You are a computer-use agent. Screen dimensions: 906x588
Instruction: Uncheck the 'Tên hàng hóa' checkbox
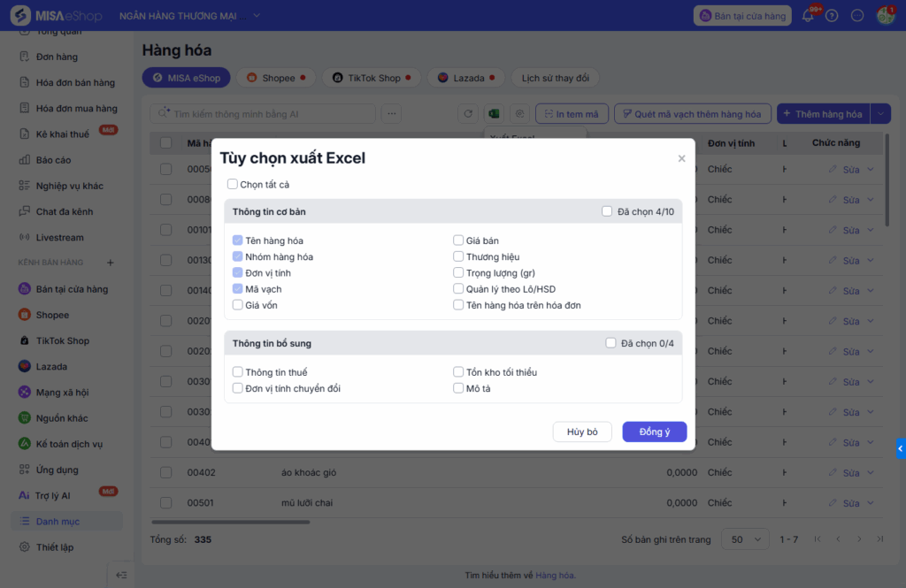pos(238,241)
